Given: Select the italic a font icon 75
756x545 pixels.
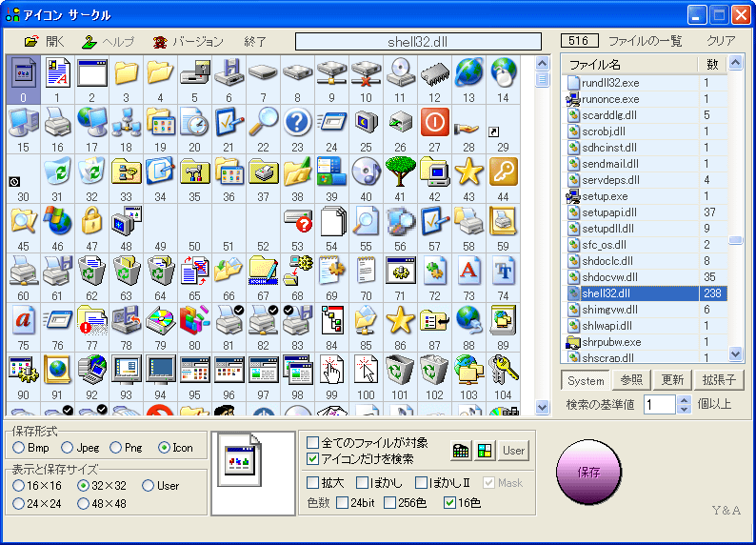Looking at the screenshot, I should click(x=23, y=328).
